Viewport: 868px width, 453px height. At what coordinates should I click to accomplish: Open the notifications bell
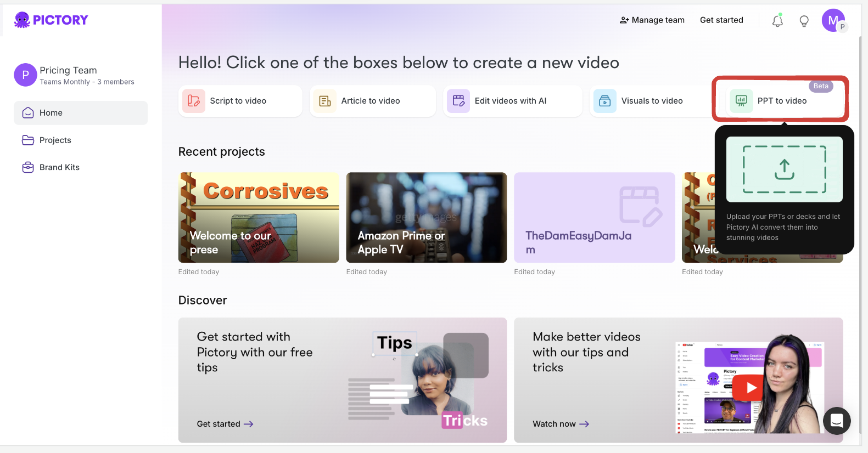[777, 21]
